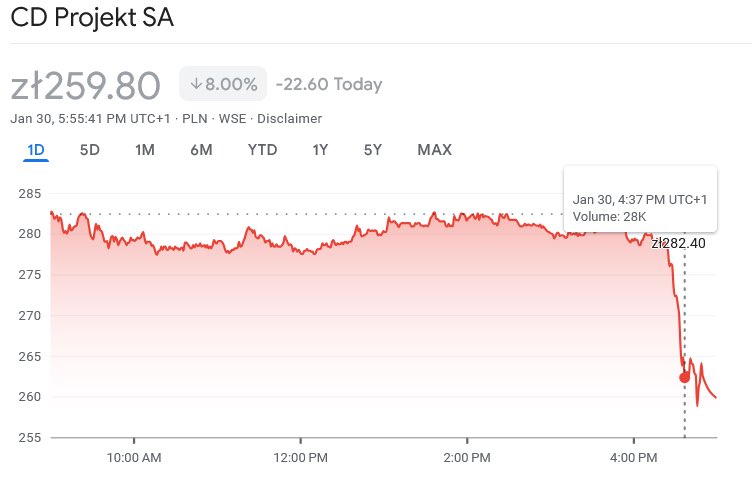This screenshot has width=752, height=483.
Task: Select the 1D time range tab
Action: coord(36,150)
